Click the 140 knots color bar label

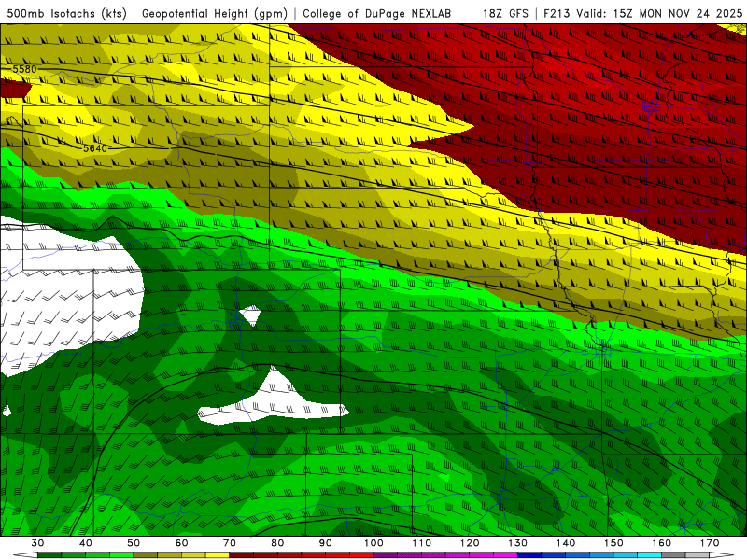[x=566, y=543]
